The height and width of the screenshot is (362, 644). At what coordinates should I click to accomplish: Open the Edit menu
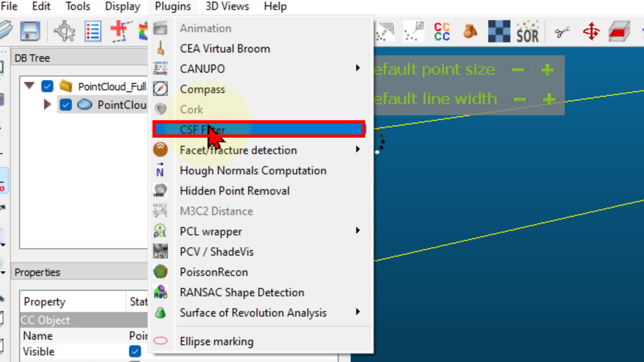pos(41,6)
